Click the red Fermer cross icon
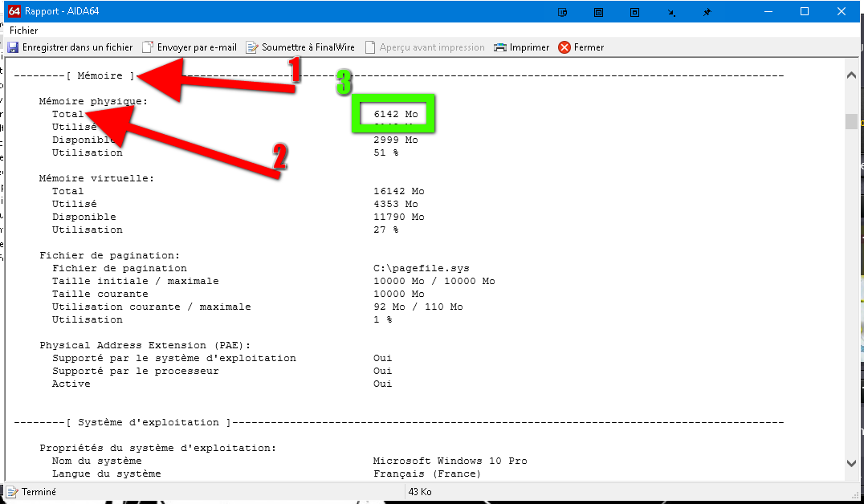Viewport: 864px width, 504px height. click(564, 47)
